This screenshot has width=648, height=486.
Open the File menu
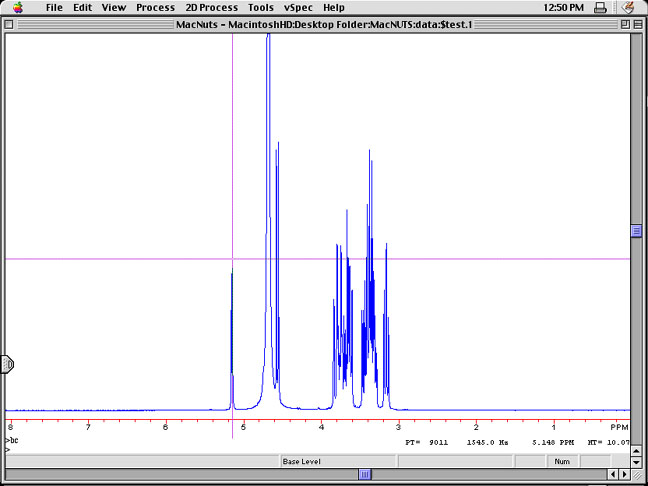point(55,7)
